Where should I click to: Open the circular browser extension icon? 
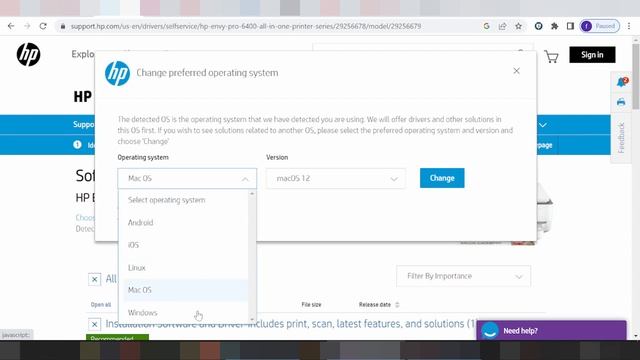(538, 26)
